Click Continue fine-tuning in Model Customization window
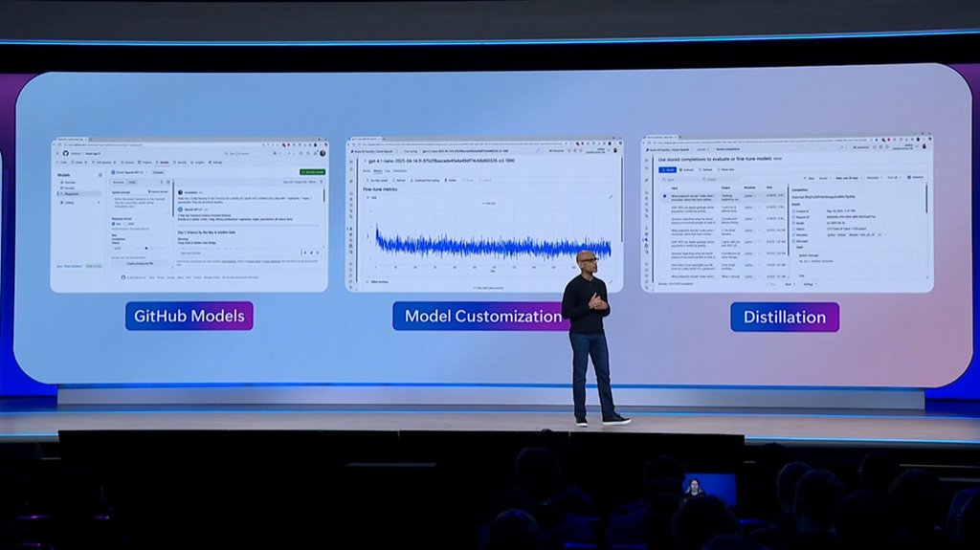Screen dimensions: 980x550 [x=425, y=181]
